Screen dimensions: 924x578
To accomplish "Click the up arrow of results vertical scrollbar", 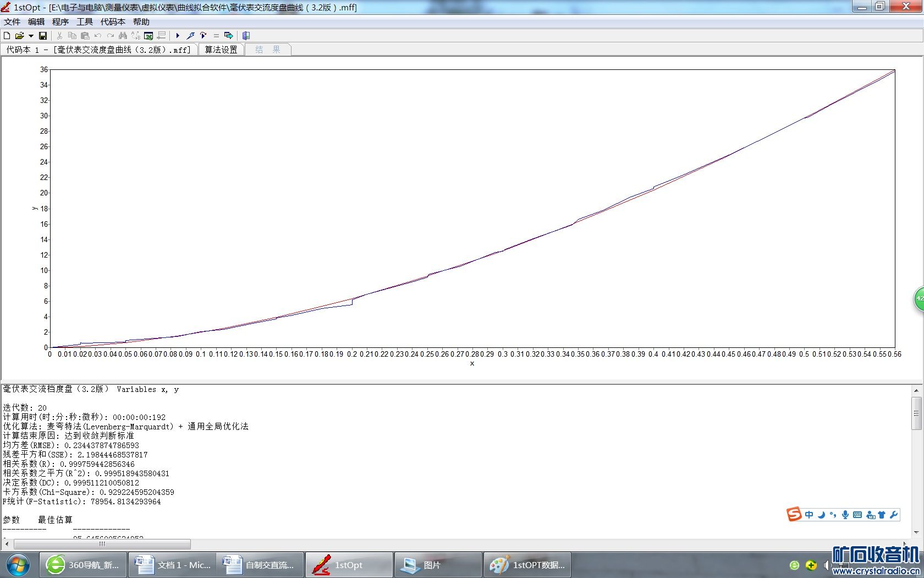I will (916, 390).
